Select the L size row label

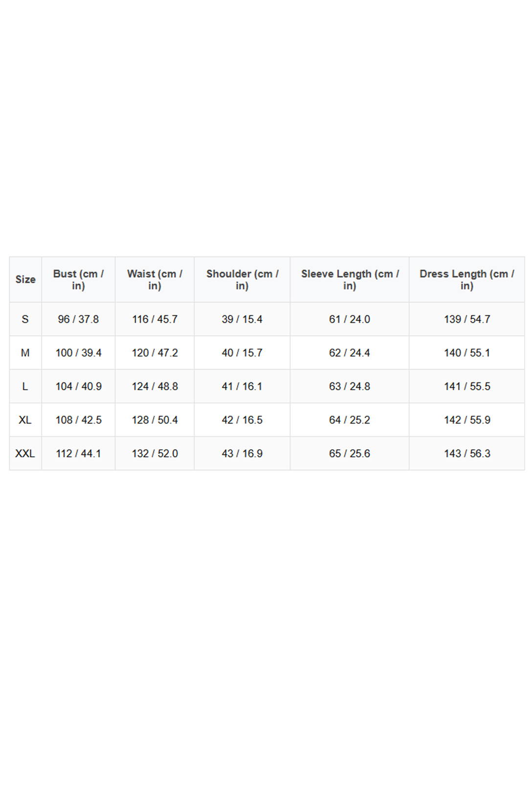(x=25, y=386)
